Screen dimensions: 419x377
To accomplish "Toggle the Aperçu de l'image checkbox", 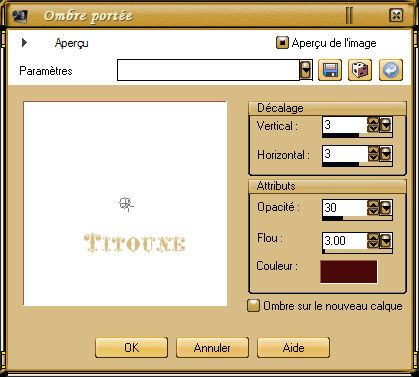I will pyautogui.click(x=282, y=43).
